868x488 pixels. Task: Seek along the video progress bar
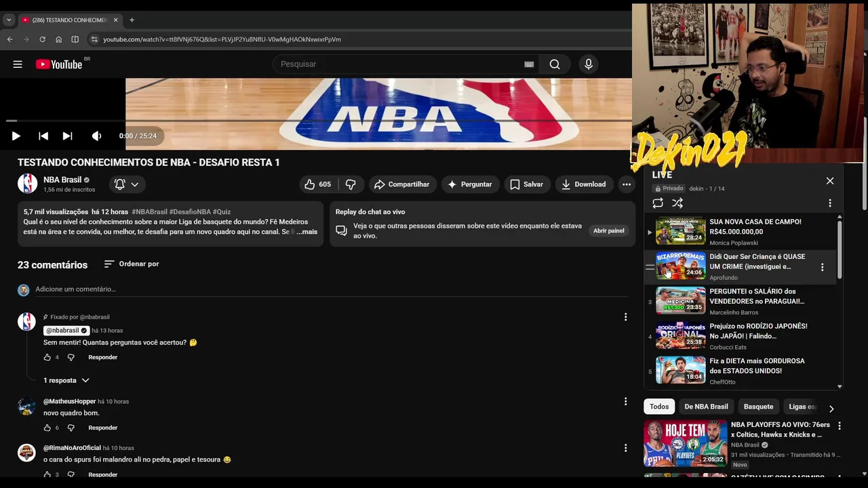click(316, 121)
